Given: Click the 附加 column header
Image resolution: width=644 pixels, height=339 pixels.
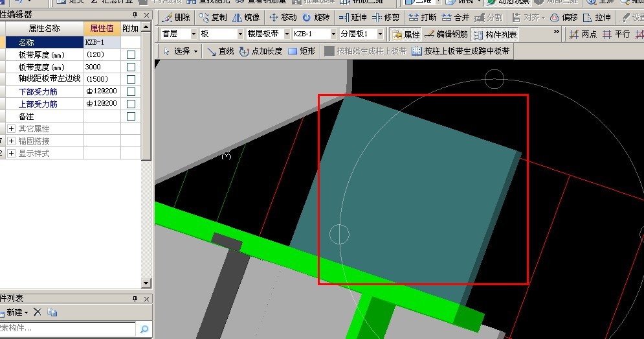Looking at the screenshot, I should (x=131, y=29).
